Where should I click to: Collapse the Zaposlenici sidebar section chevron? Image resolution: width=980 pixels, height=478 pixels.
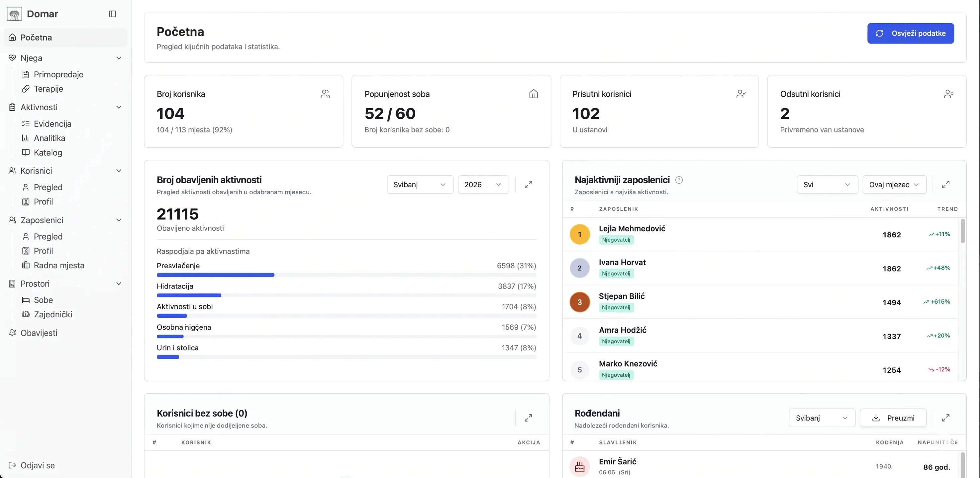coord(119,220)
